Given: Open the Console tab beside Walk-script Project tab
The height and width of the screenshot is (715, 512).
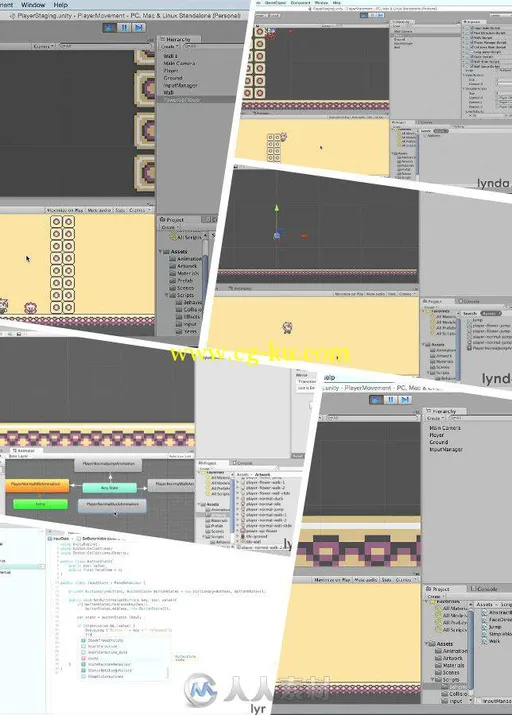Looking at the screenshot, I should [x=484, y=589].
